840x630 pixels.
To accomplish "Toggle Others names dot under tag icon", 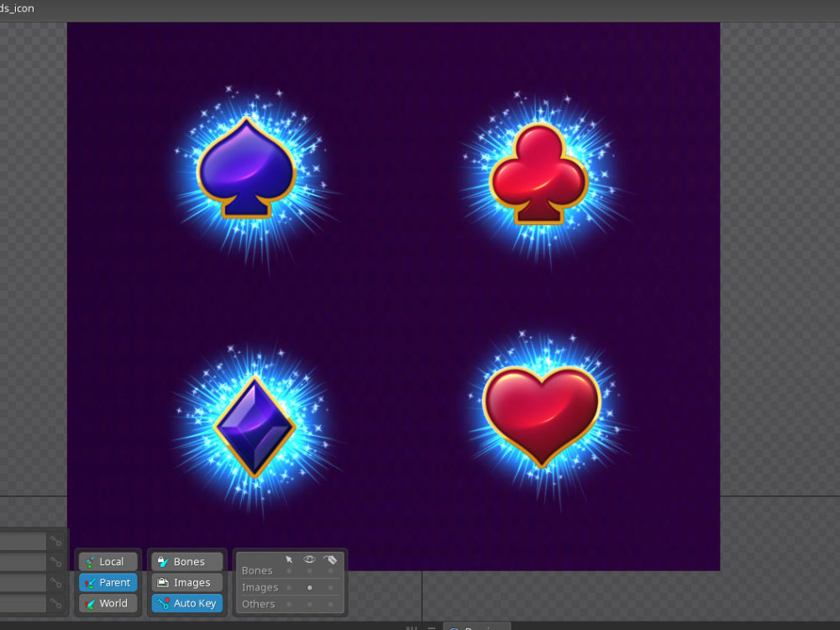I will [x=330, y=604].
